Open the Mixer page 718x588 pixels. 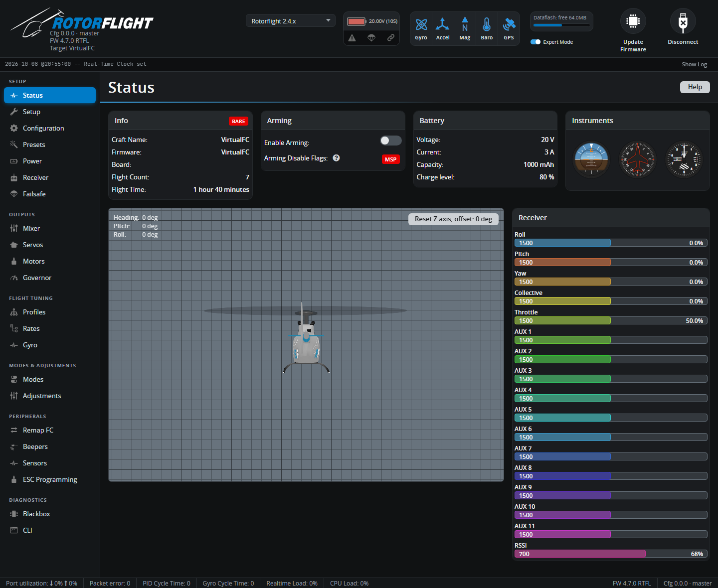50,228
